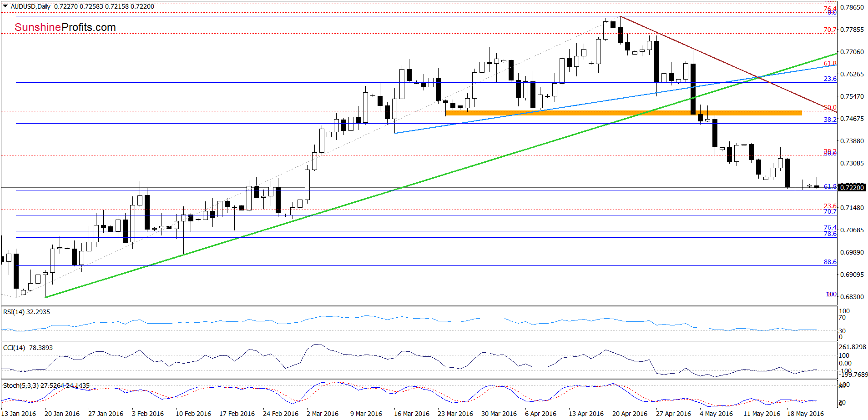Click the 11 May 2016 date label
This screenshot has width=868, height=420.
[762, 414]
